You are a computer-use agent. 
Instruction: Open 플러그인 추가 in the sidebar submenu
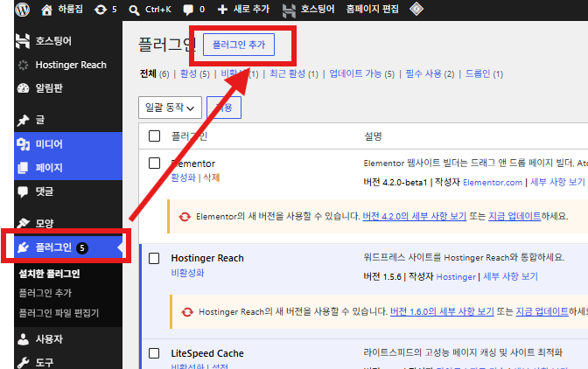[x=45, y=293]
